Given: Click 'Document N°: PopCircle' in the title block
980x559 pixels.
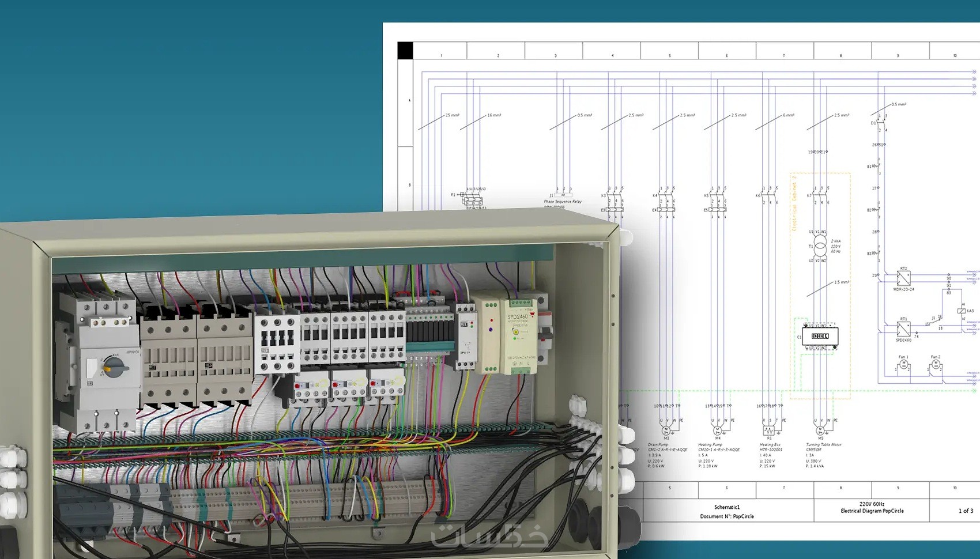Looking at the screenshot, I should click(727, 516).
